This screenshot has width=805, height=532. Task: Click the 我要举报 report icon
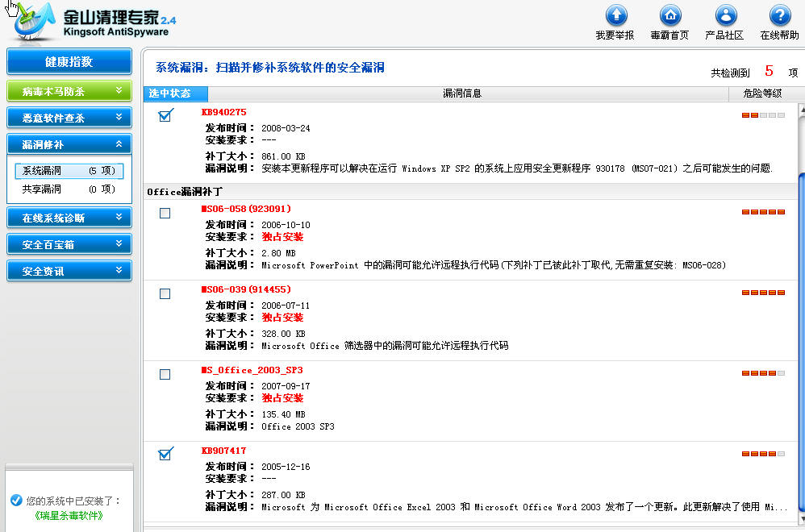tap(615, 16)
